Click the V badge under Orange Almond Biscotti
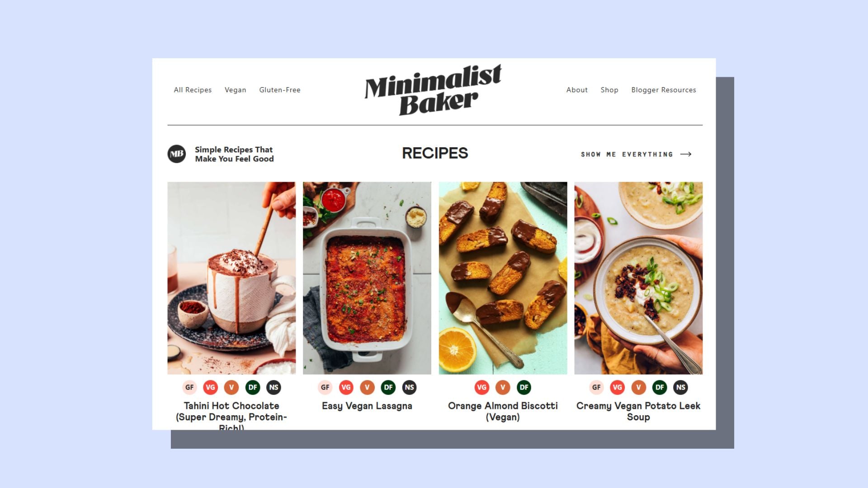This screenshot has height=488, width=868. pos(503,387)
